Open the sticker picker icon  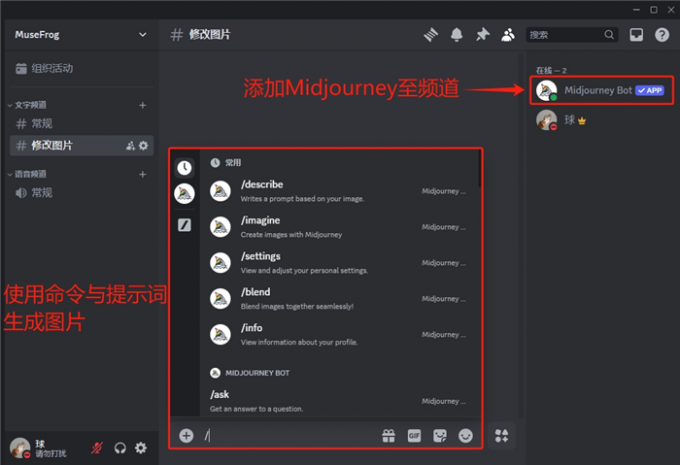[440, 436]
